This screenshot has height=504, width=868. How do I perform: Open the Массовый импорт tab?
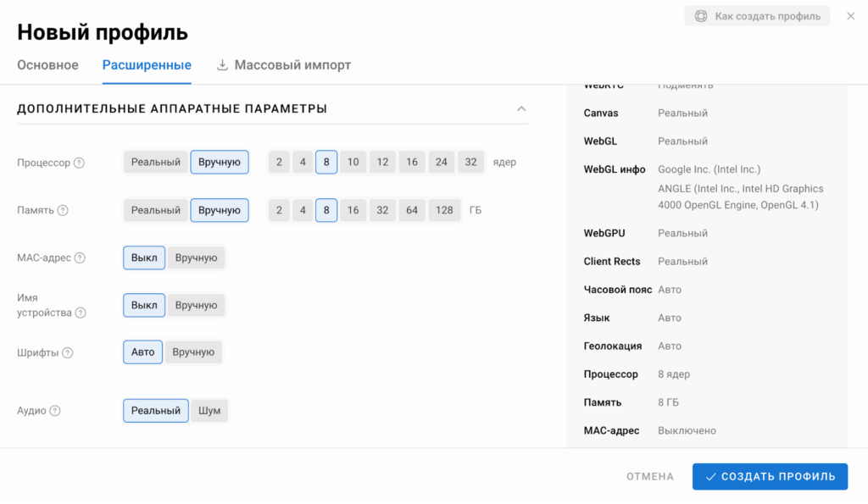click(284, 65)
